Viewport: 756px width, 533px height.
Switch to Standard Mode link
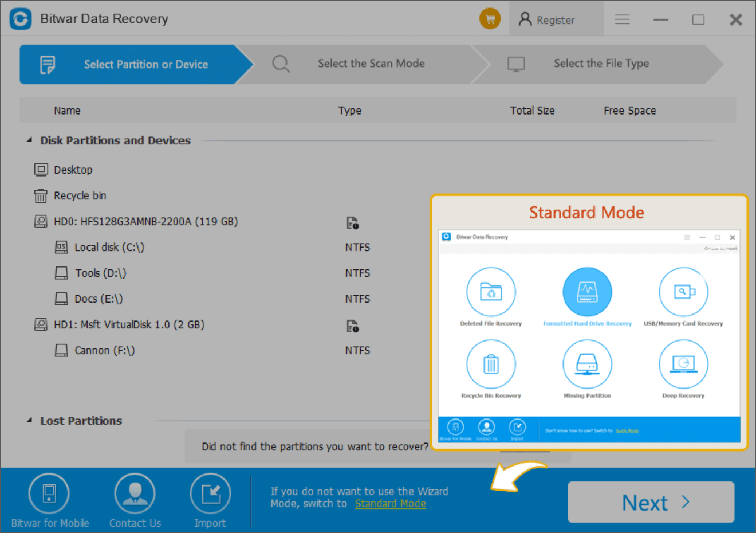[x=390, y=504]
